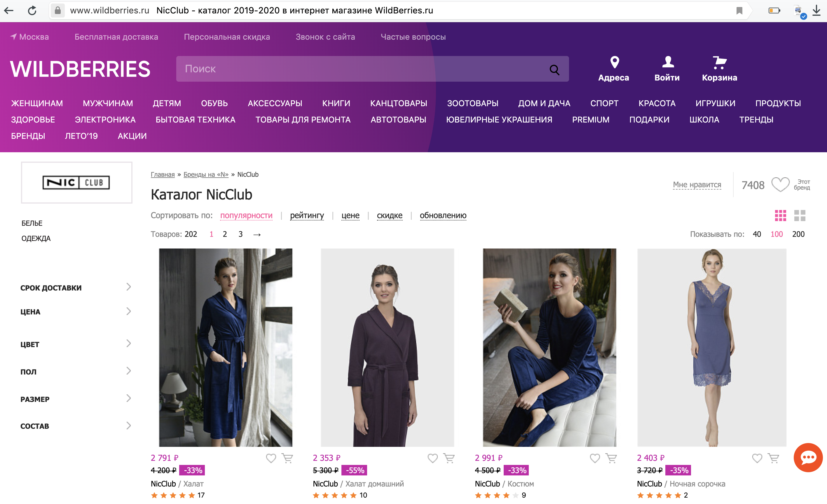This screenshot has width=827, height=504.
Task: Open the ЭЛЕКТРОНИКА menu category
Action: pyautogui.click(x=105, y=120)
